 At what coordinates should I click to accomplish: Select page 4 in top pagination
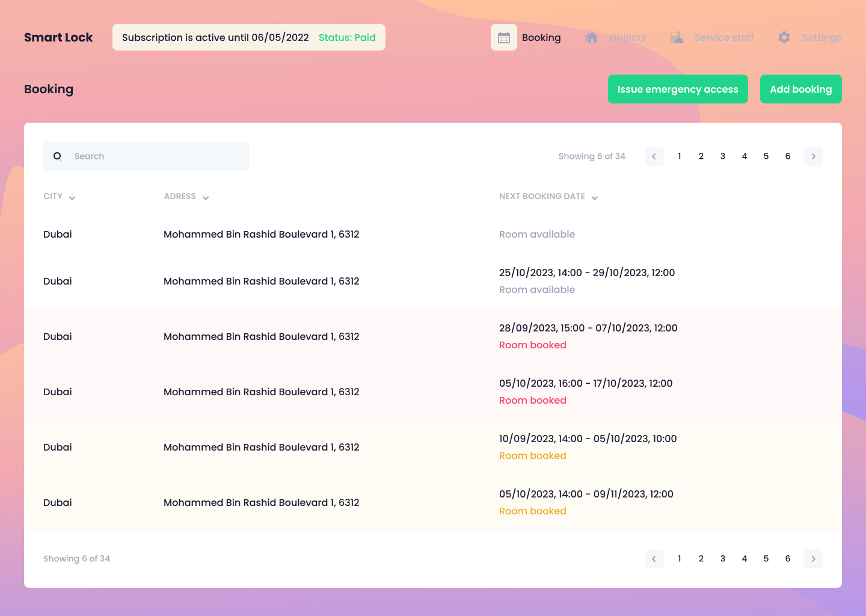click(x=745, y=156)
